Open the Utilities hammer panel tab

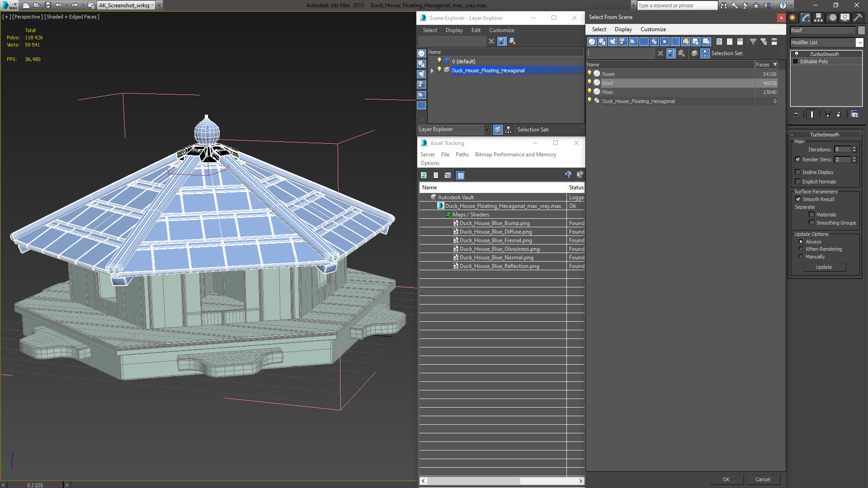858,18
